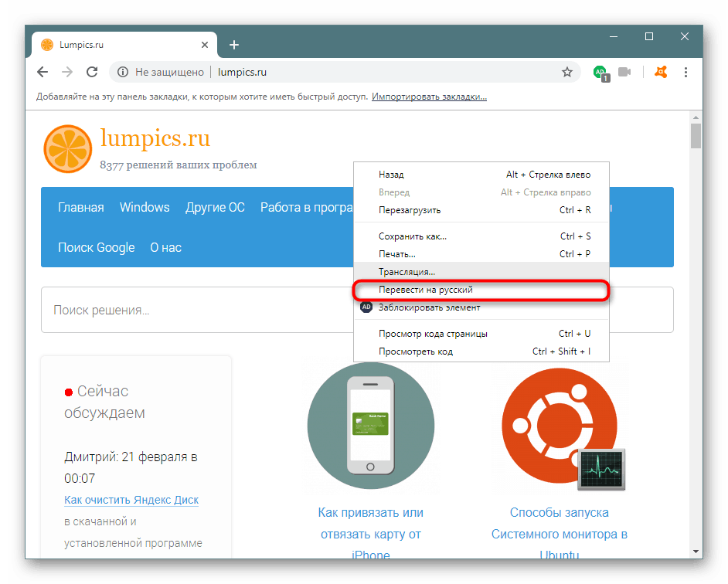Click the orange lumpics.ru logo
The image size is (728, 584).
pyautogui.click(x=67, y=147)
